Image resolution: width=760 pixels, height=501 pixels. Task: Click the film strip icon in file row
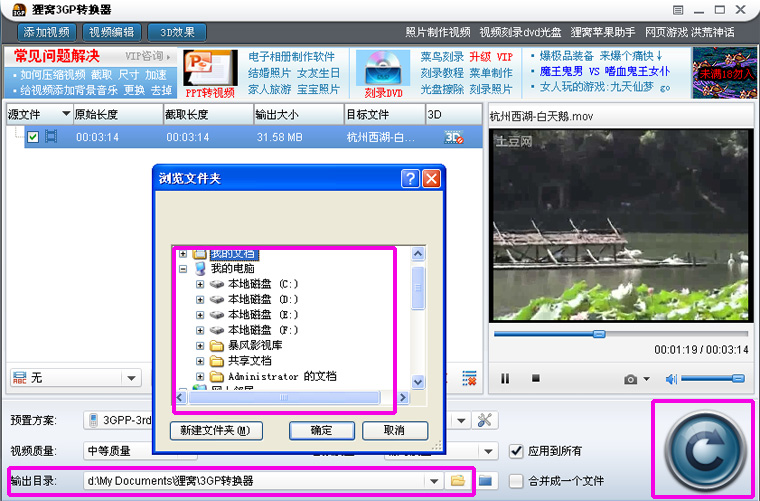pos(51,137)
